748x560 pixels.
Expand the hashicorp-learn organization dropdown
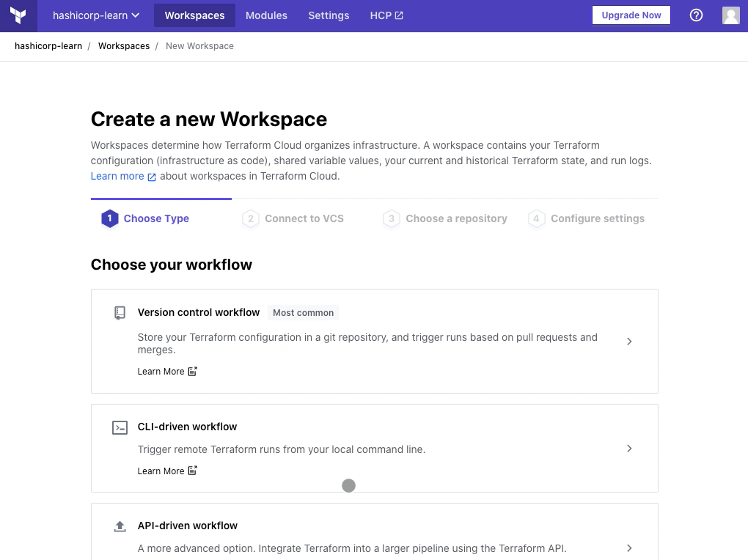96,15
